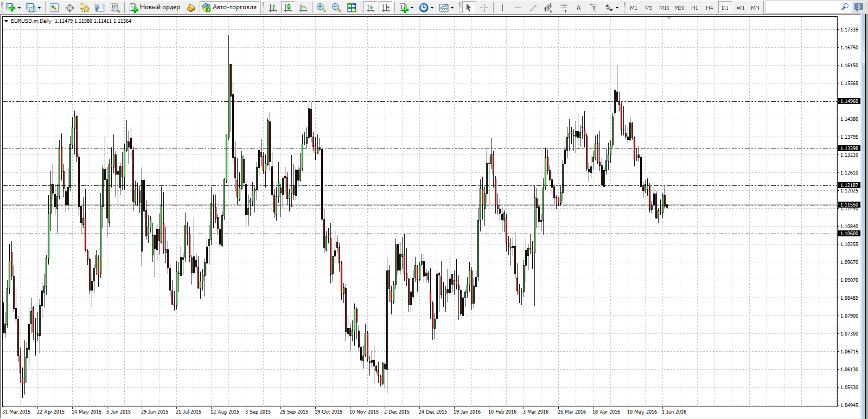Screen dimensions: 868x419
Task: Switch to the H4 timeframe
Action: tap(709, 8)
